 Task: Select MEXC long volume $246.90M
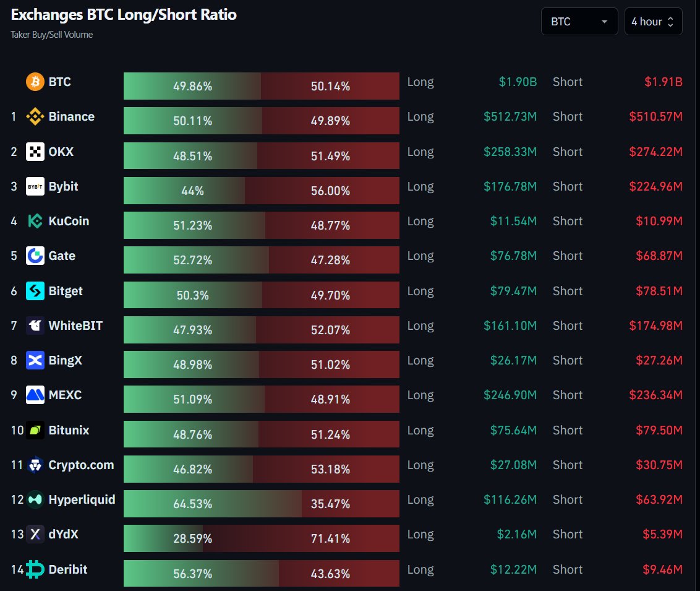click(510, 395)
